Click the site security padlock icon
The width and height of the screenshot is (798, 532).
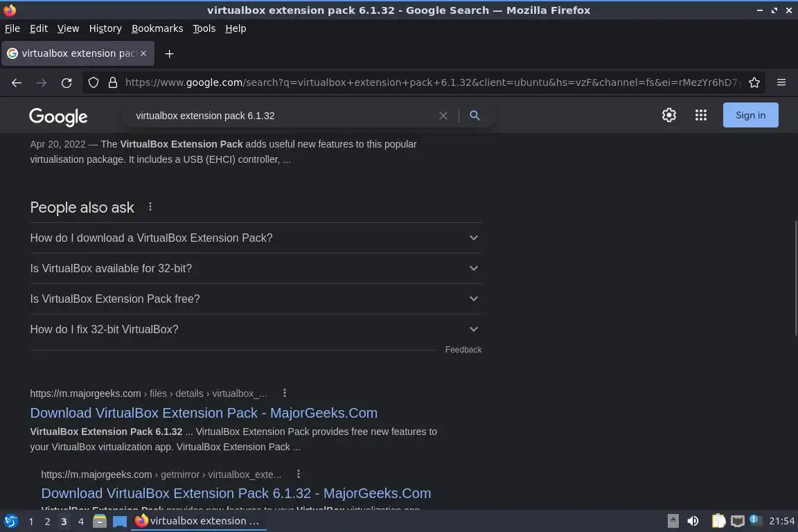coord(113,82)
